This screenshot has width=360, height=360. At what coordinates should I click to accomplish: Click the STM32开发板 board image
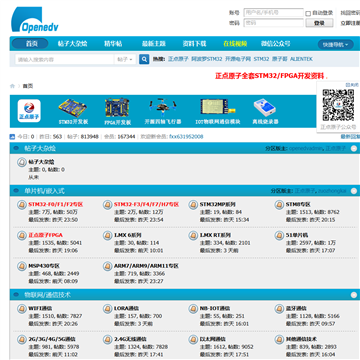point(73,107)
